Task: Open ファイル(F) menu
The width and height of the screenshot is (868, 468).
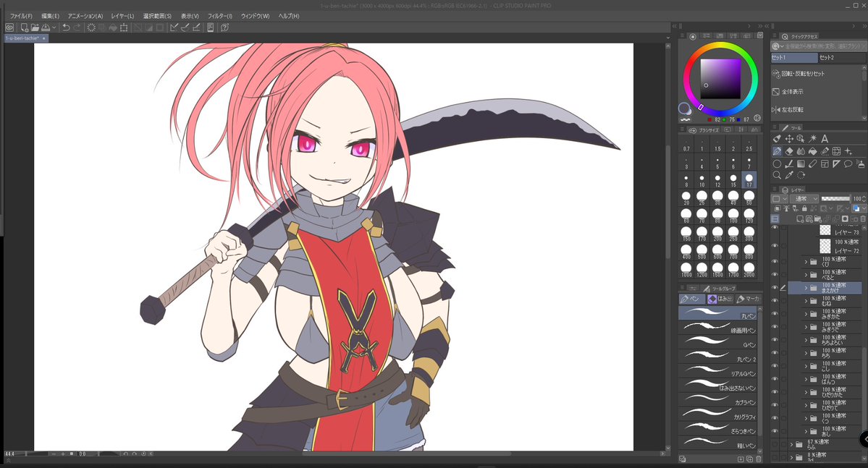Action: point(21,16)
